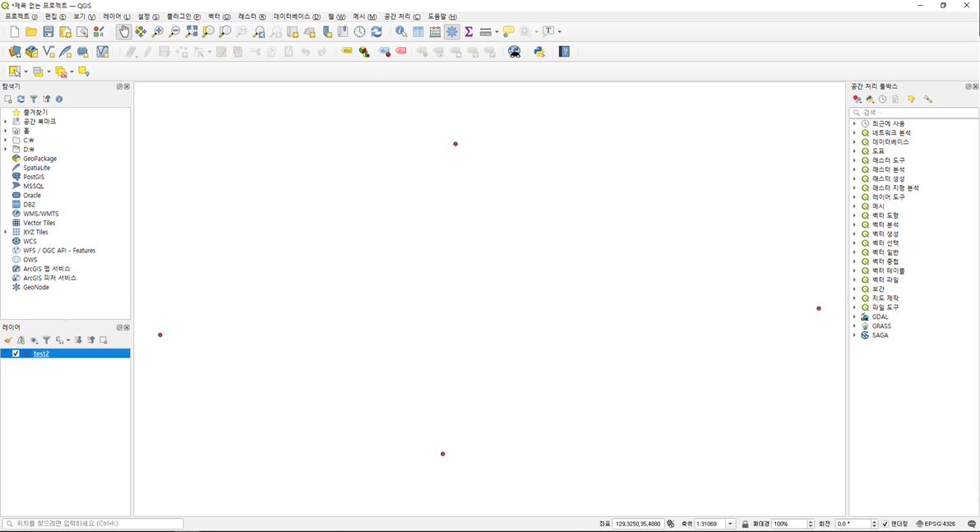This screenshot has width=980, height=532.
Task: Click toolbox options wrench icon
Action: (928, 99)
